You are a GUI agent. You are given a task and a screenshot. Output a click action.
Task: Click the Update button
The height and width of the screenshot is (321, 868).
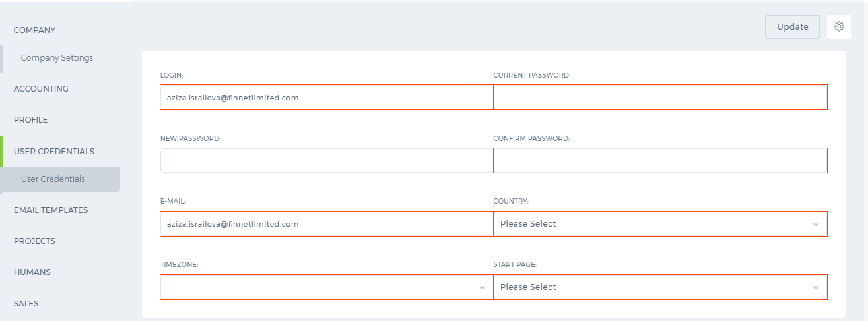[x=793, y=26]
